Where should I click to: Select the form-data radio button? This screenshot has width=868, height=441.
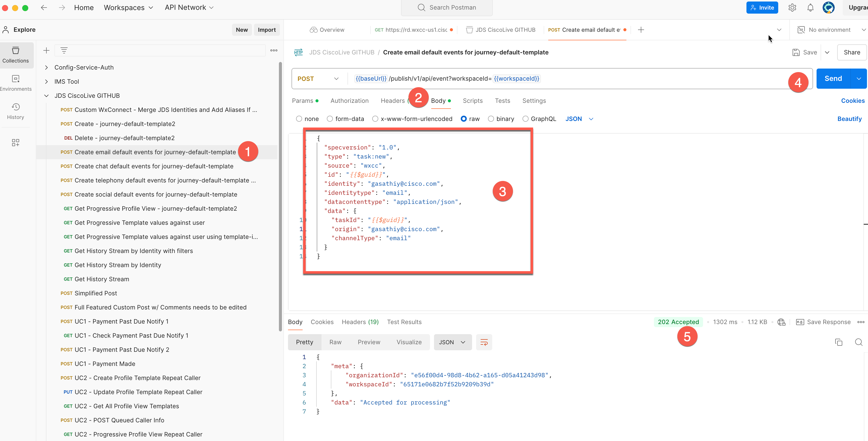330,119
